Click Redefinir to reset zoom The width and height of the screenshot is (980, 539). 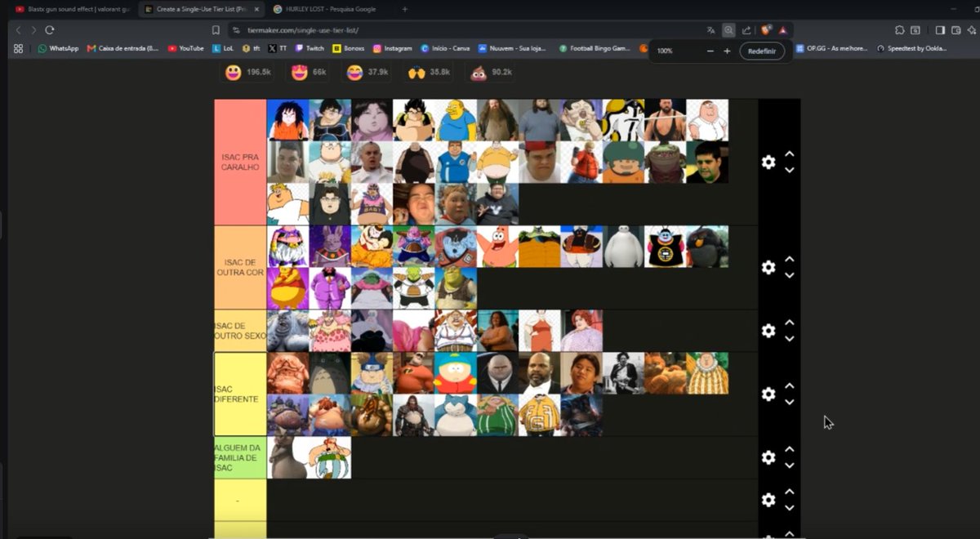pyautogui.click(x=763, y=51)
